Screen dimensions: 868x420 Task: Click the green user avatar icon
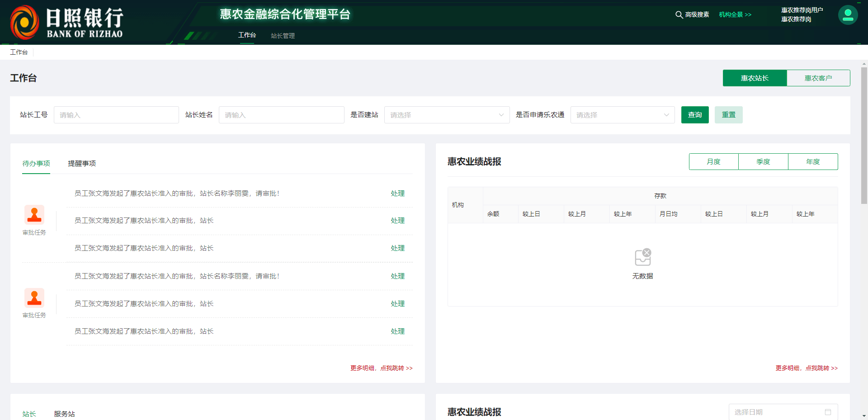pyautogui.click(x=848, y=15)
